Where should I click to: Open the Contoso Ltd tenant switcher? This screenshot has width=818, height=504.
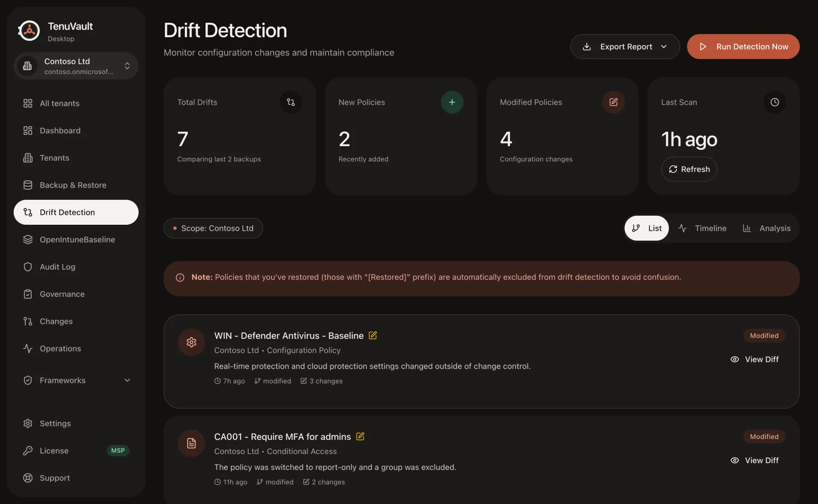[76, 66]
